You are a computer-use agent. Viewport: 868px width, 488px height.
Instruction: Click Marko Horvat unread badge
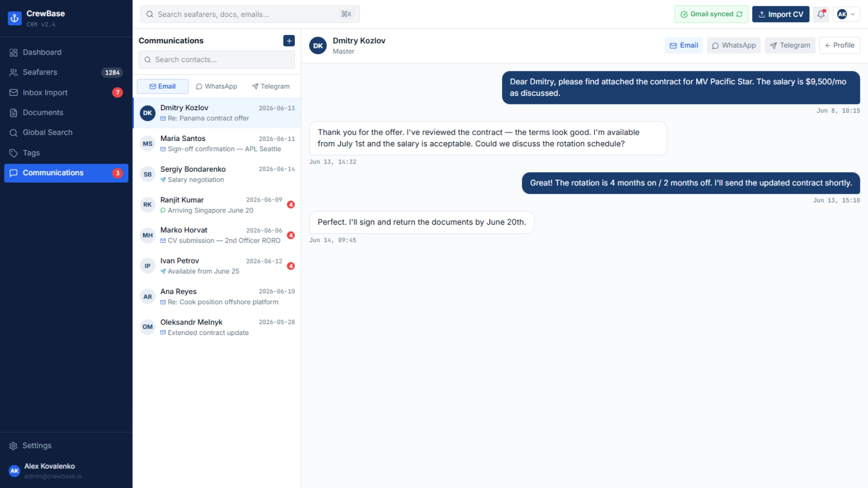tap(291, 235)
